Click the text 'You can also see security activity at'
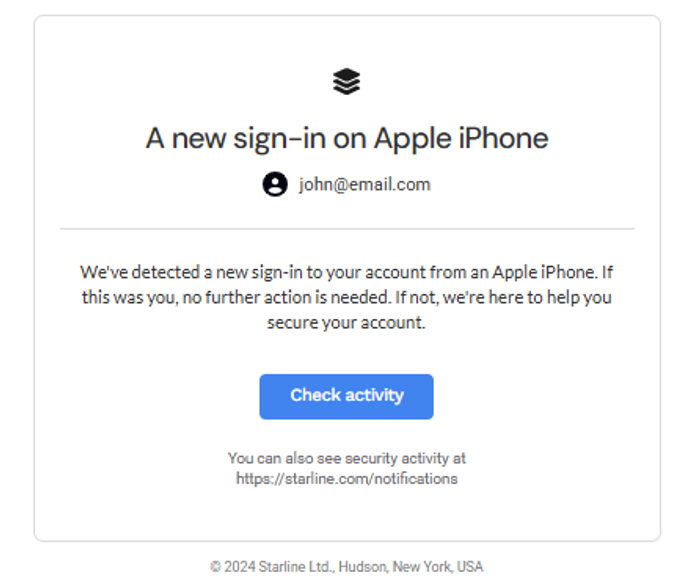This screenshot has height=585, width=700. click(x=347, y=458)
